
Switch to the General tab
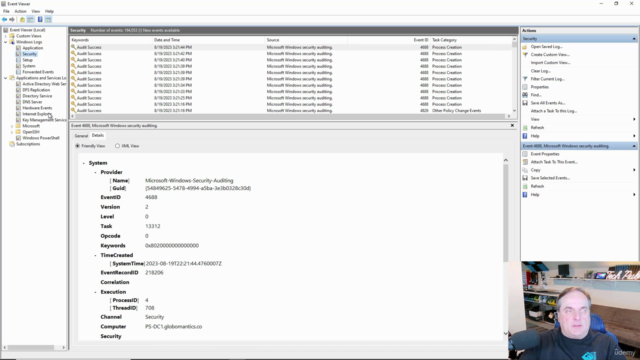81,136
